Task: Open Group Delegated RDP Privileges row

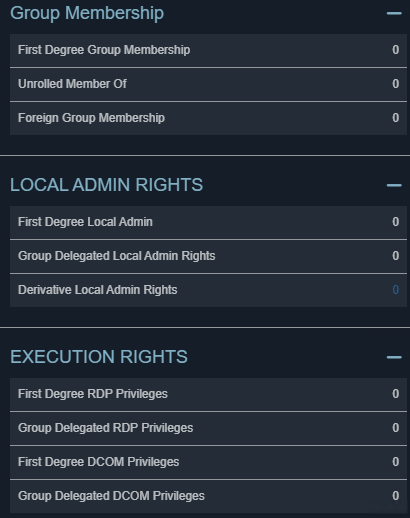Action: [x=208, y=428]
